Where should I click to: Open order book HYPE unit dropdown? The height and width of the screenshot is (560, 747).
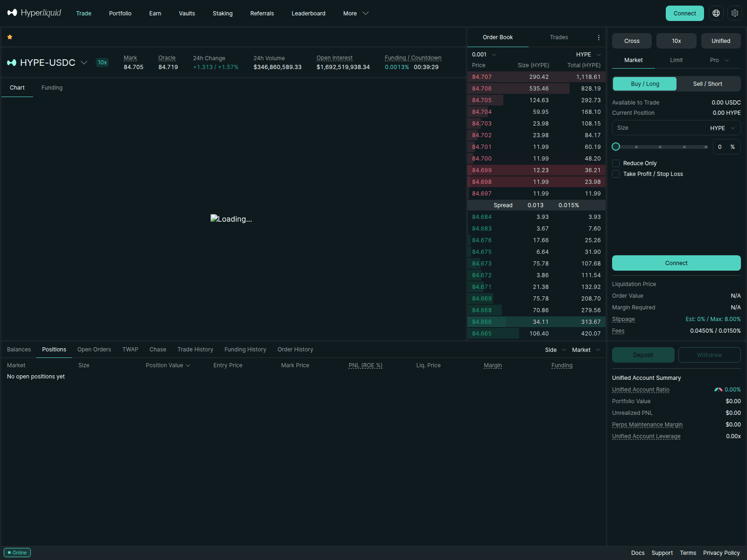(588, 55)
